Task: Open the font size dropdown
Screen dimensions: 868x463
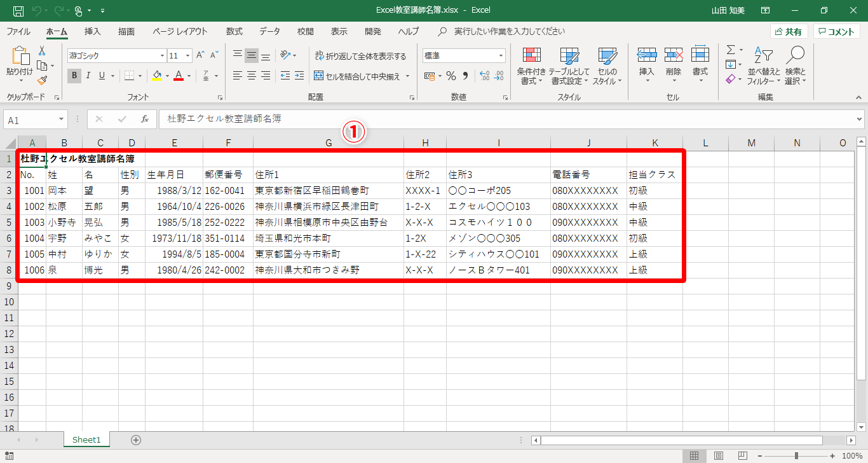Action: [x=189, y=55]
